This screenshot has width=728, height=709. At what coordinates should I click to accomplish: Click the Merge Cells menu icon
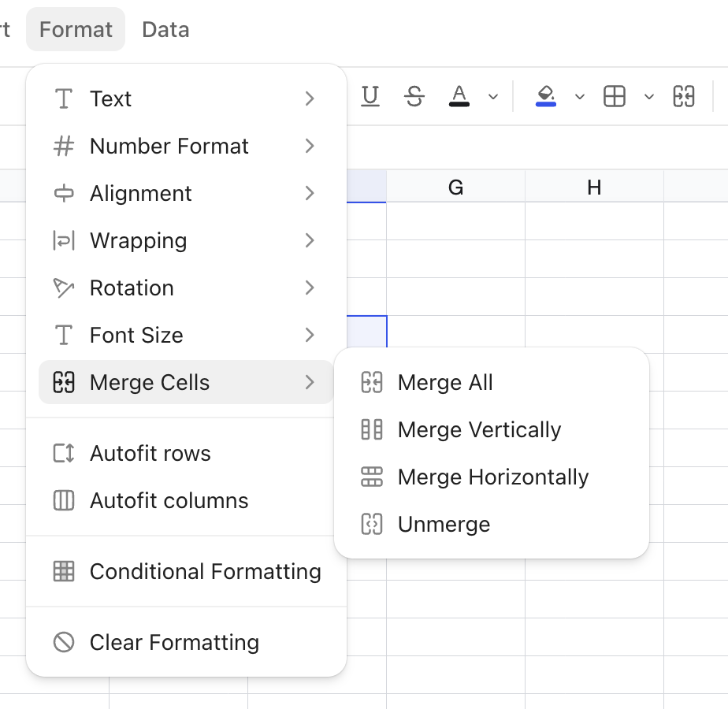pyautogui.click(x=64, y=382)
